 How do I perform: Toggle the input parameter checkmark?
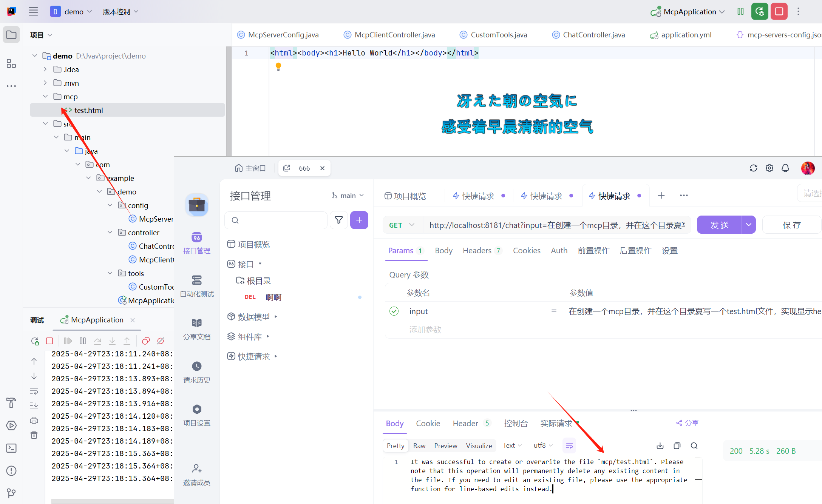tap(394, 311)
